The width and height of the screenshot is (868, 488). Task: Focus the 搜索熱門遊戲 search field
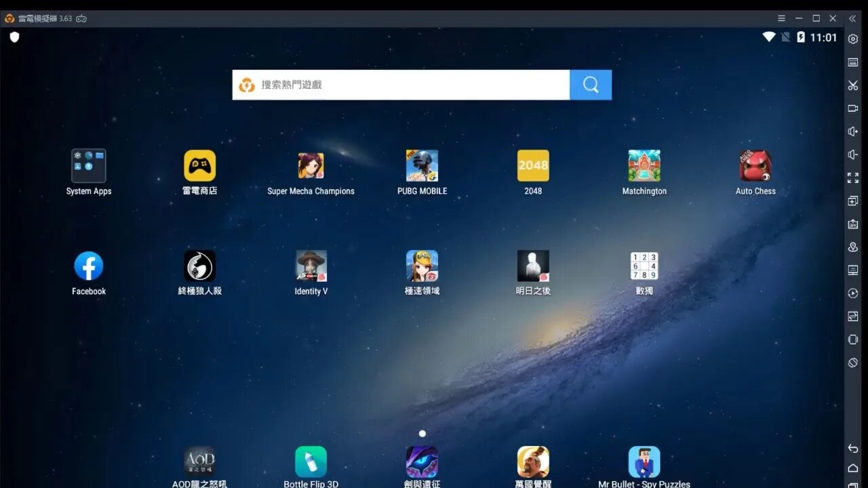(401, 85)
